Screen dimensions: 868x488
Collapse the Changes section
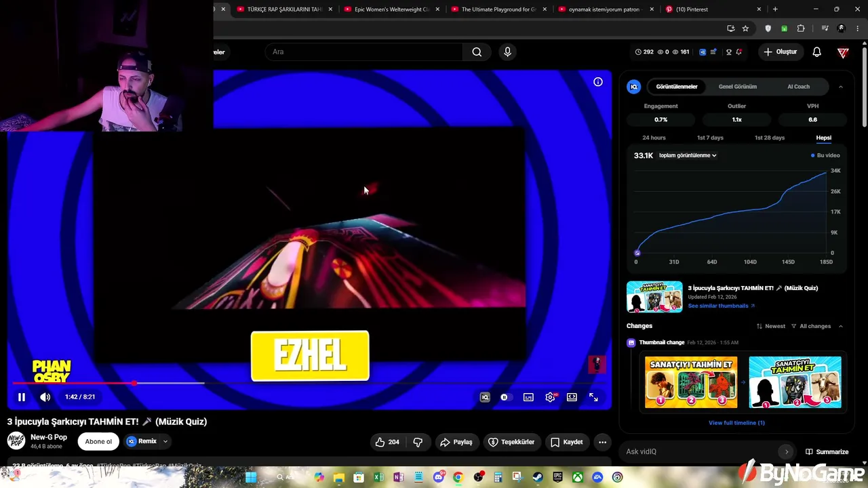(x=841, y=326)
